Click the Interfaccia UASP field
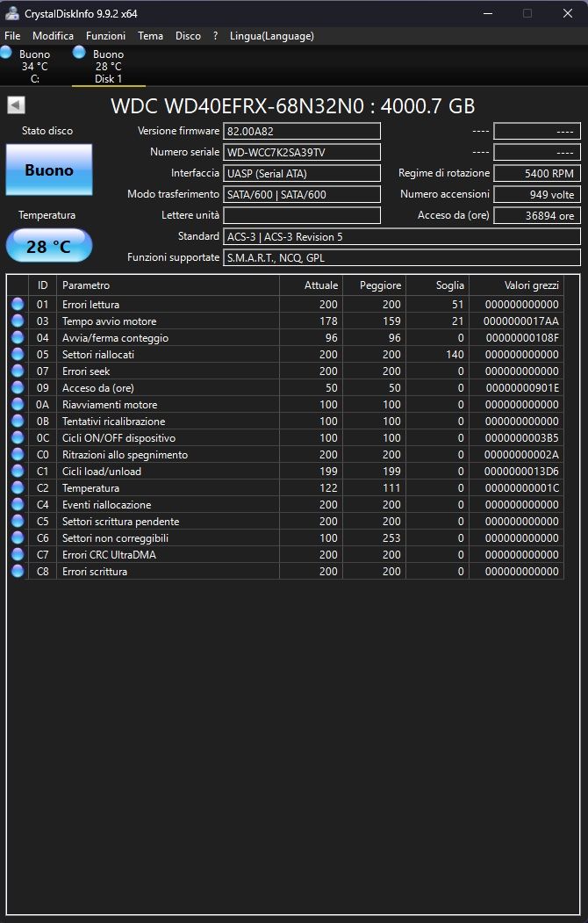Image resolution: width=588 pixels, height=923 pixels. 302,174
